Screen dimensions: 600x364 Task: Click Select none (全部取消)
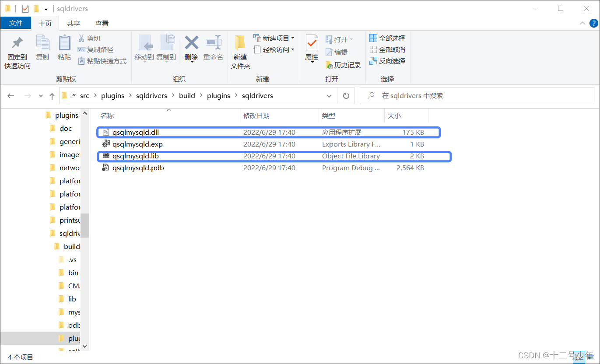387,49
